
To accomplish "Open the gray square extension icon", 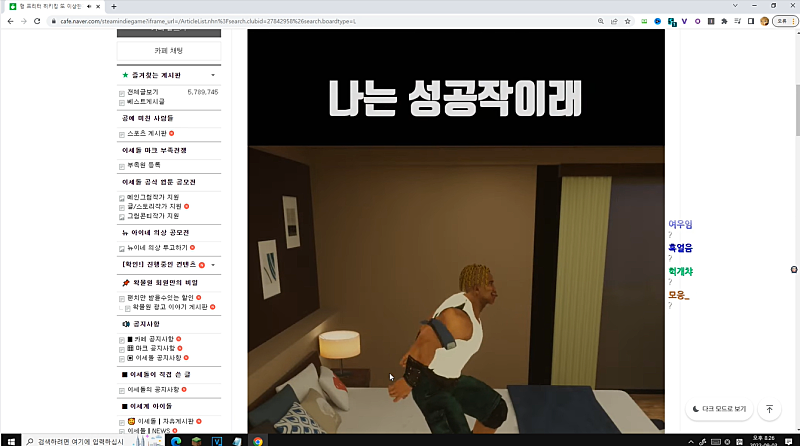I will (x=711, y=21).
